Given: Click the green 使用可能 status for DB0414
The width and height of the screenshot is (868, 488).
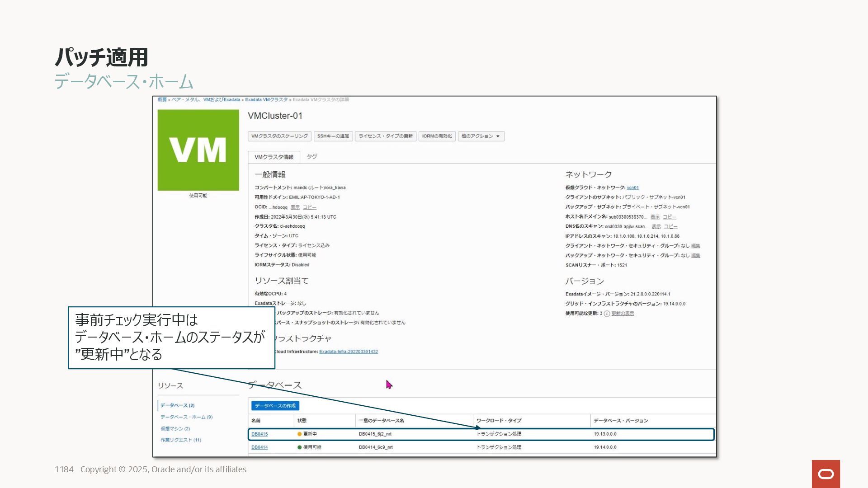Looking at the screenshot, I should coord(299,447).
